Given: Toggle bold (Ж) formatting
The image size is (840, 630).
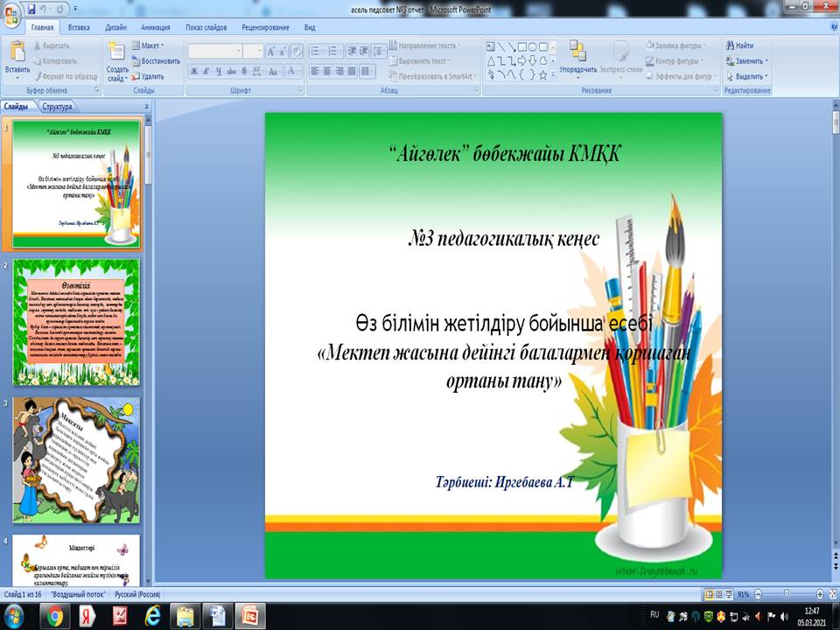Looking at the screenshot, I should click(x=194, y=72).
